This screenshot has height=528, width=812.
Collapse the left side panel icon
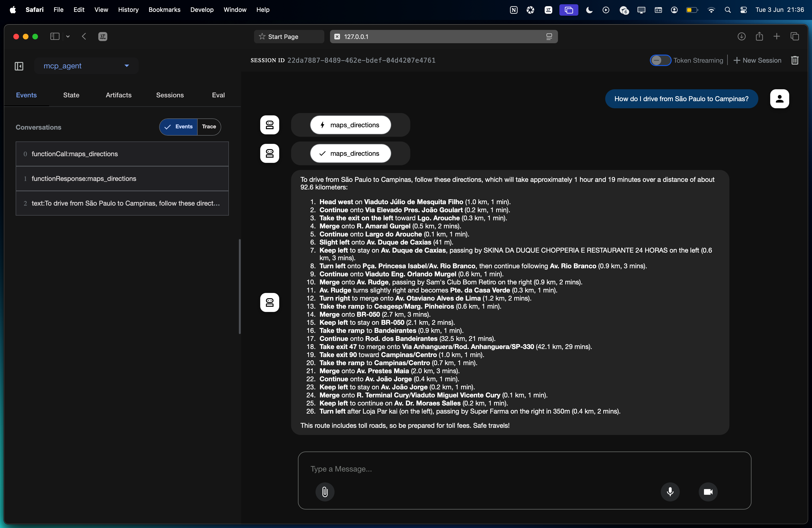point(19,66)
